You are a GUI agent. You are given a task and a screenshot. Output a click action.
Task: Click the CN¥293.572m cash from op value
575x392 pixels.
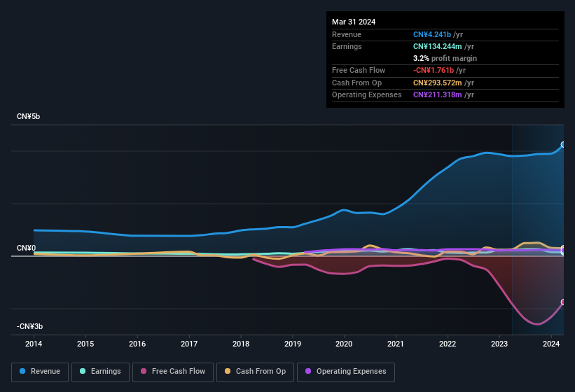click(438, 83)
